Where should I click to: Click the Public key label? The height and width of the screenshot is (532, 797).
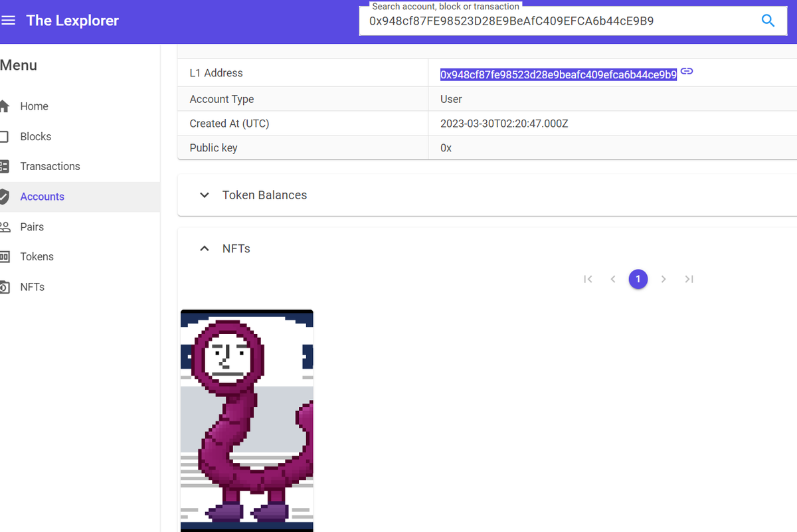click(x=214, y=148)
